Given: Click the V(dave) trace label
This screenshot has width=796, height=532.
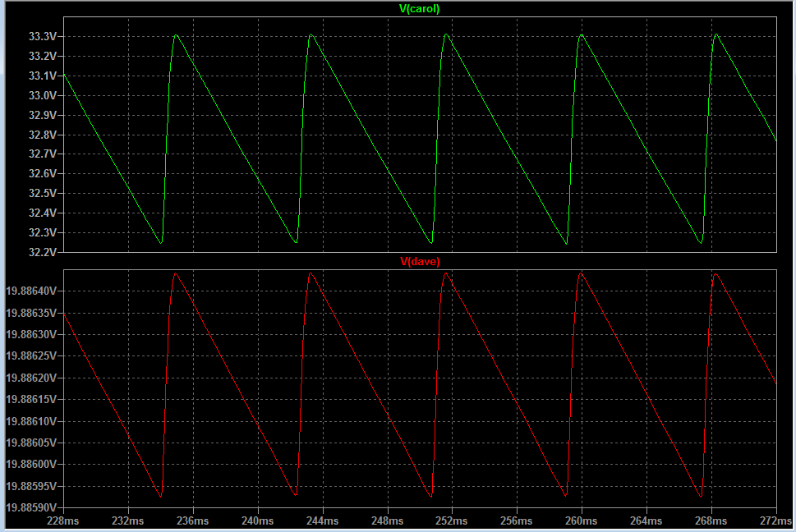Looking at the screenshot, I should click(x=420, y=261).
